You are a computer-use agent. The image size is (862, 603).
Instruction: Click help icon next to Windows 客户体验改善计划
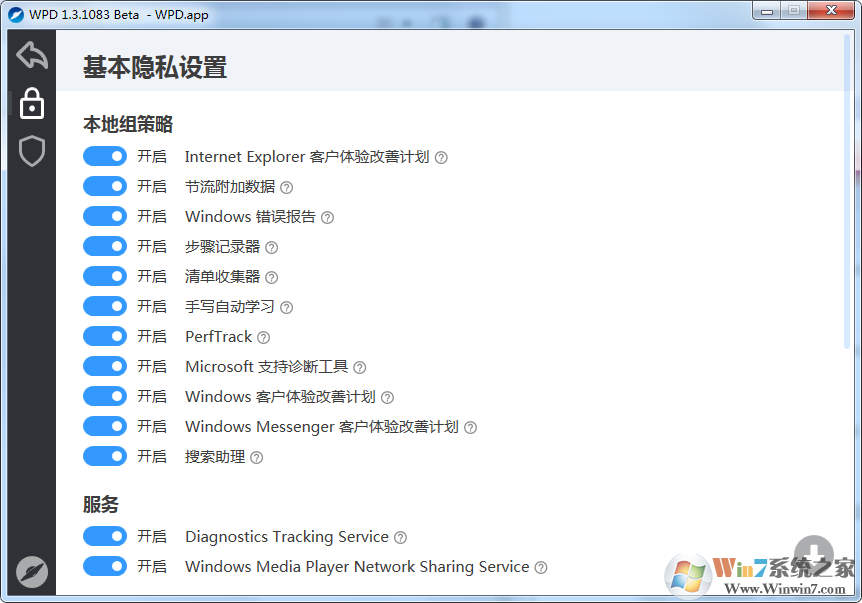(x=388, y=397)
